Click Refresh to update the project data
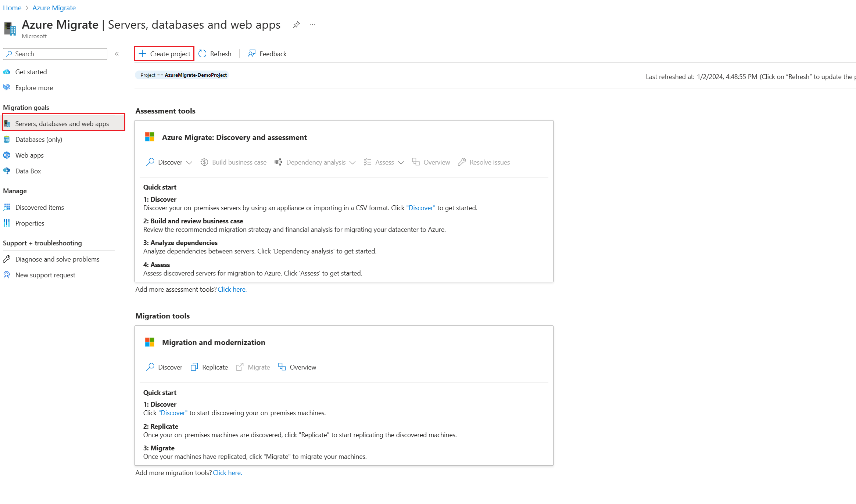This screenshot has width=856, height=504. 215,53
